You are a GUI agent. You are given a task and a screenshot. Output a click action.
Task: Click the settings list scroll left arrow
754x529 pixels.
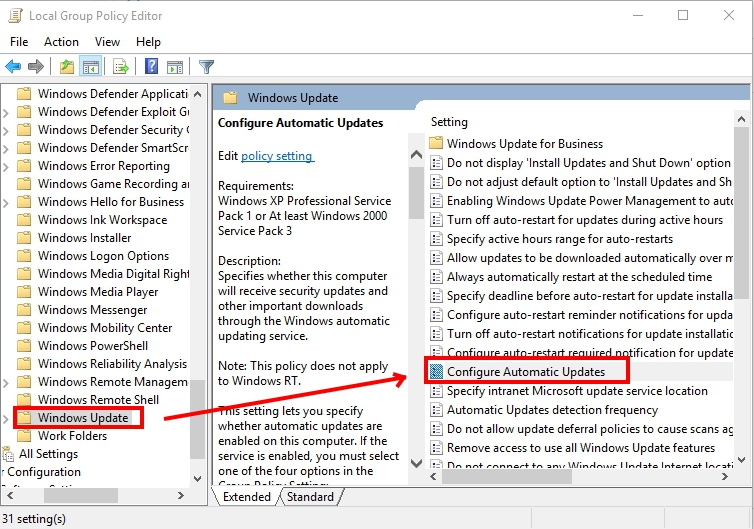[x=433, y=477]
